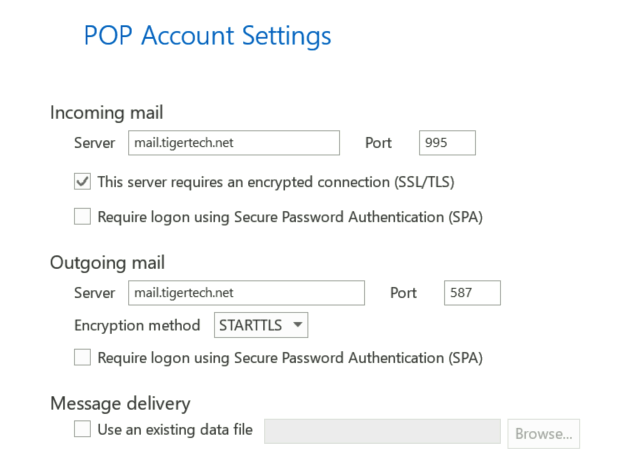This screenshot has width=631, height=467.
Task: Check the Use an existing data file box
Action: [x=82, y=431]
